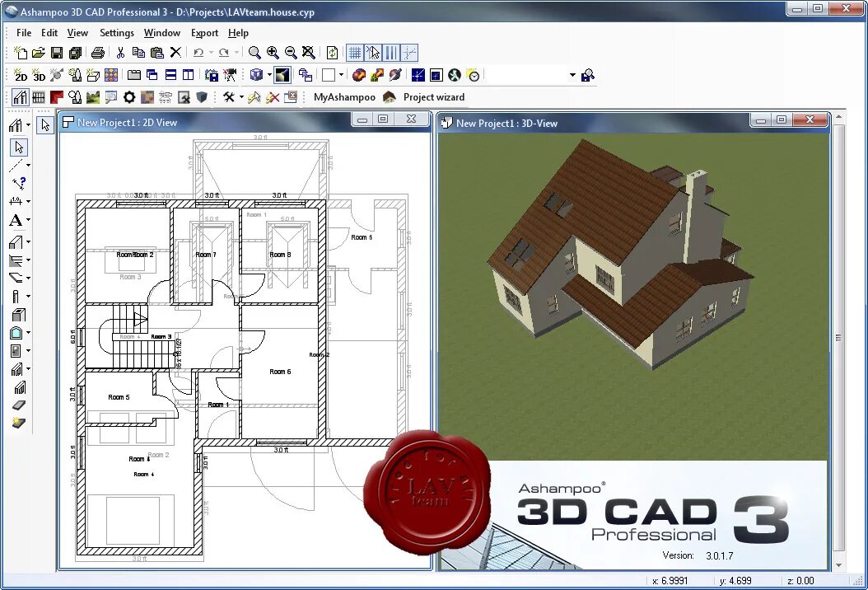
Task: Click the walkthrough person icon
Action: (x=455, y=75)
